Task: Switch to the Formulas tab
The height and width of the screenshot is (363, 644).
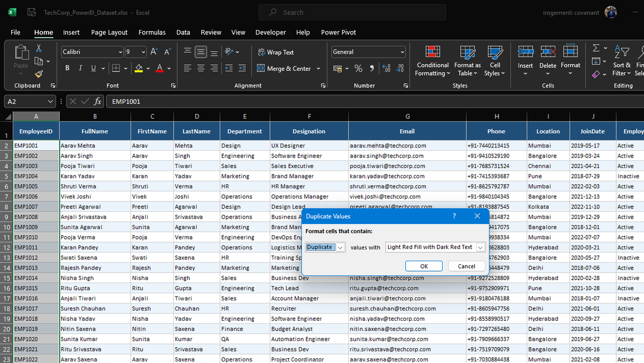Action: tap(152, 32)
